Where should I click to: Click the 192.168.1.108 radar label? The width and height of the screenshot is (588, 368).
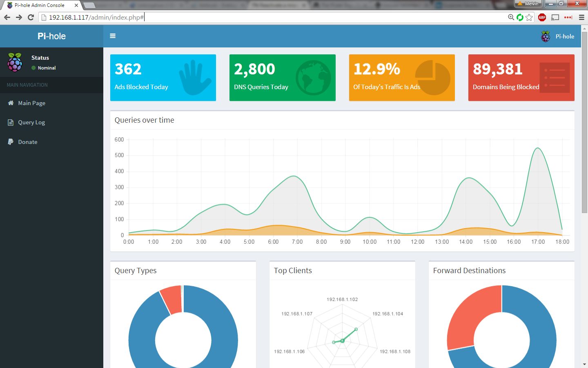pyautogui.click(x=395, y=352)
